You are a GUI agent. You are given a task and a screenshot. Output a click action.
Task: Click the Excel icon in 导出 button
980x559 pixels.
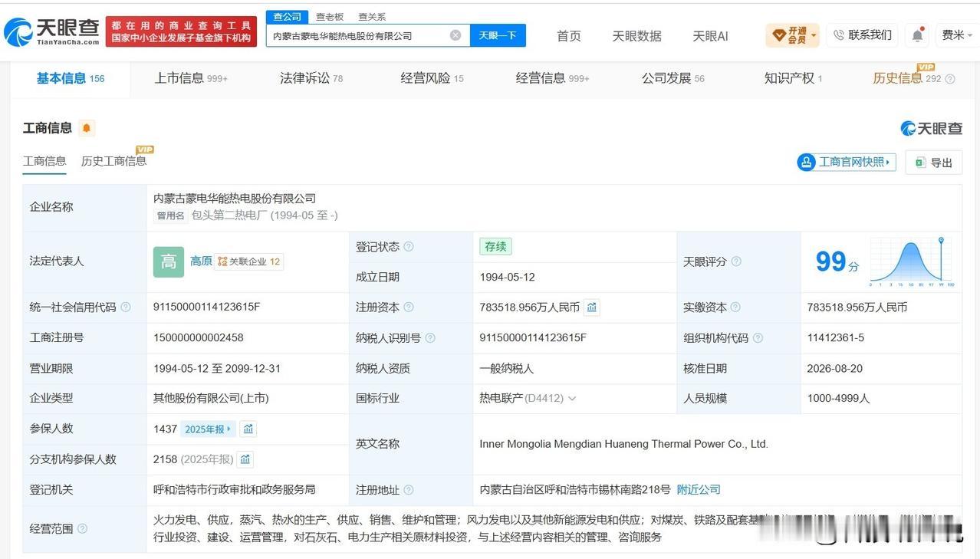click(x=920, y=163)
